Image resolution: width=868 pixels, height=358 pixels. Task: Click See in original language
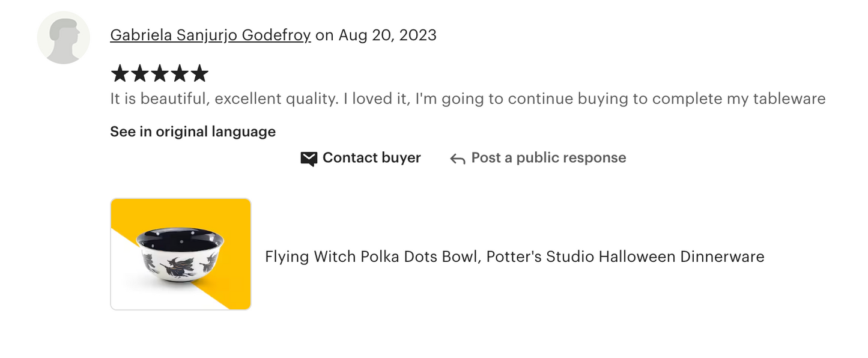pos(193,132)
